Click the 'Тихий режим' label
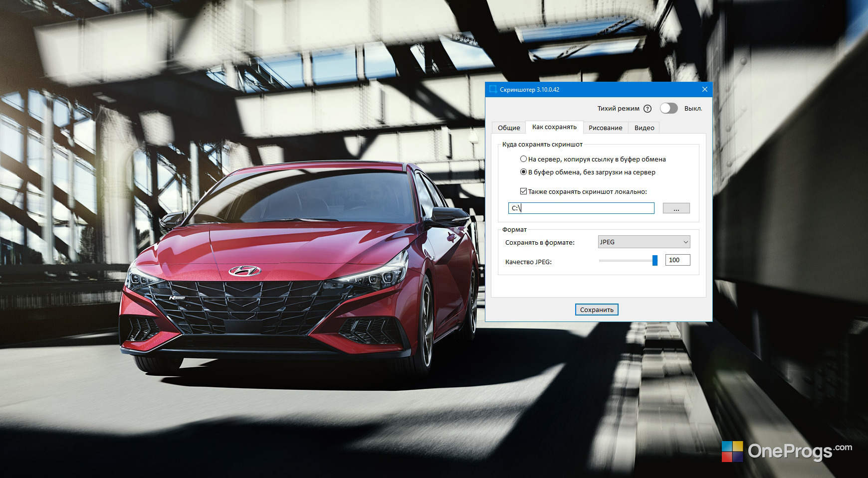Viewport: 868px width, 478px height. [618, 108]
